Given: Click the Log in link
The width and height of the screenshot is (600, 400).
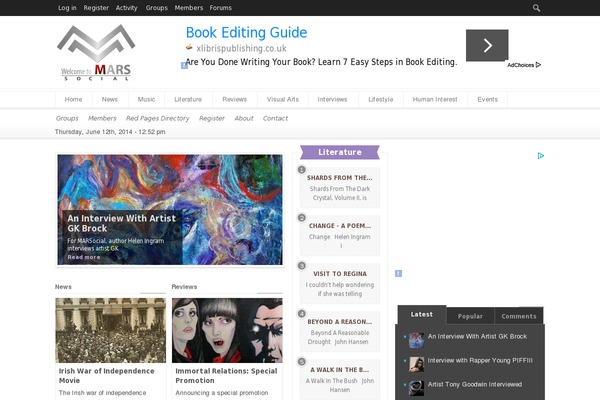Looking at the screenshot, I should (x=67, y=8).
